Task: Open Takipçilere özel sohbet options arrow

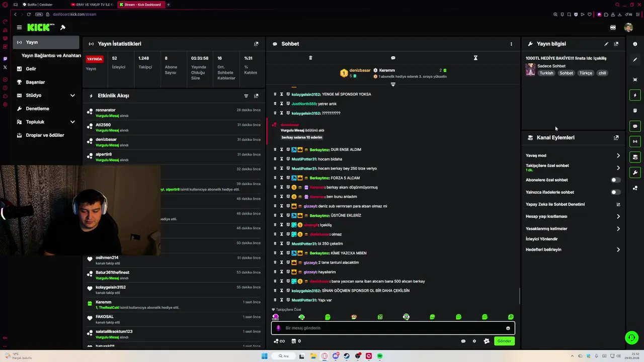Action: click(x=618, y=168)
